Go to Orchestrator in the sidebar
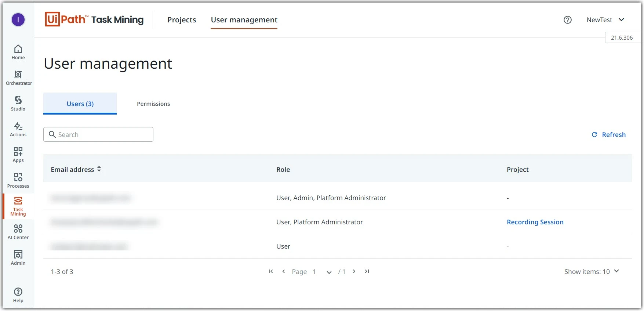The height and width of the screenshot is (311, 644). 18,78
